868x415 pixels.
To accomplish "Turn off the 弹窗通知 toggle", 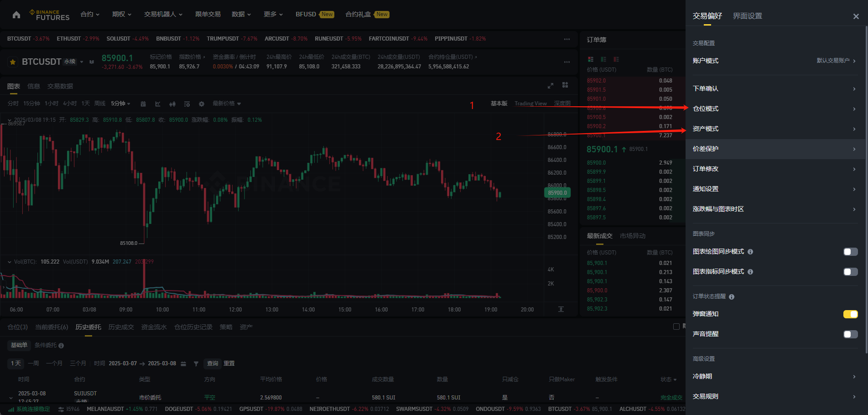I will [x=850, y=314].
